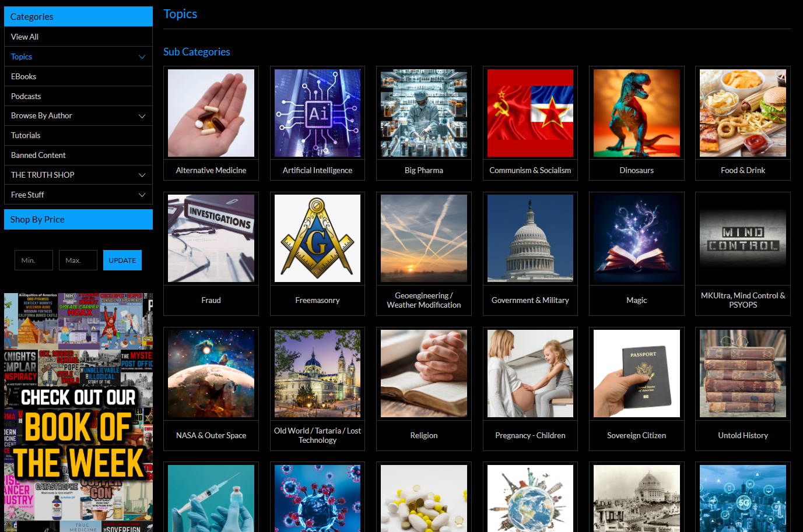803x532 pixels.
Task: Click Geoengineering / Weather Modification label
Action: (424, 300)
